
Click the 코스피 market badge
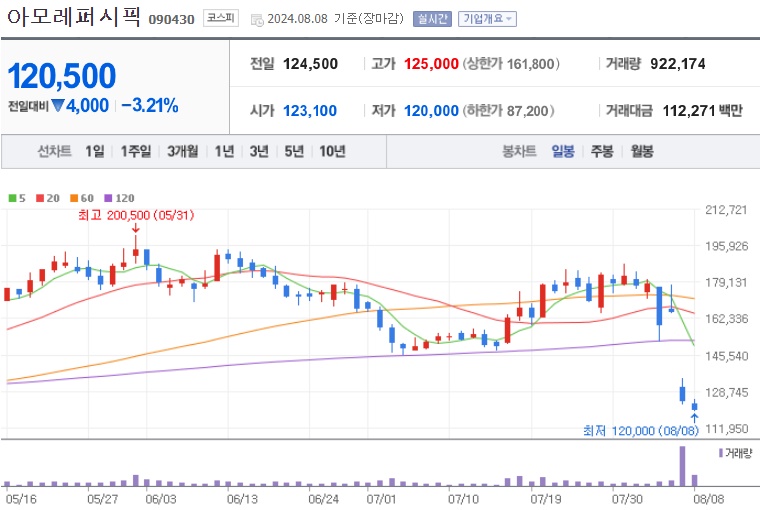221,18
